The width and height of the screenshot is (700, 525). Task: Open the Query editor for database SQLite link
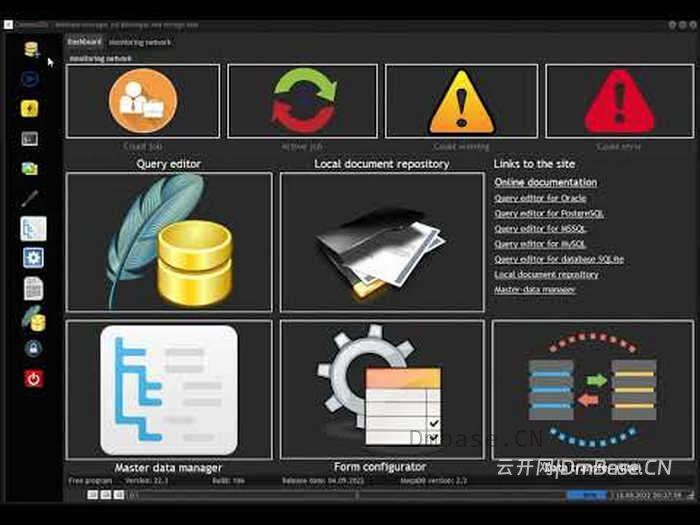click(x=559, y=259)
